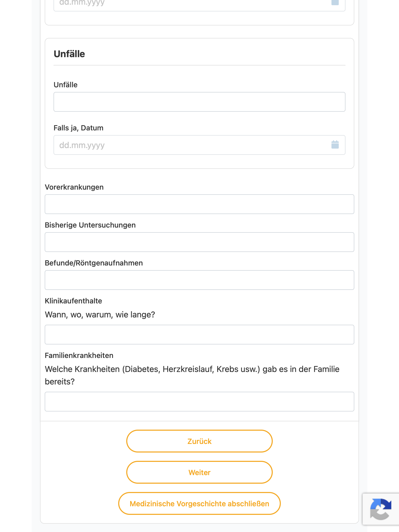Select the Bisherige Untersuchungen input box
Image resolution: width=399 pixels, height=532 pixels.
pos(199,242)
